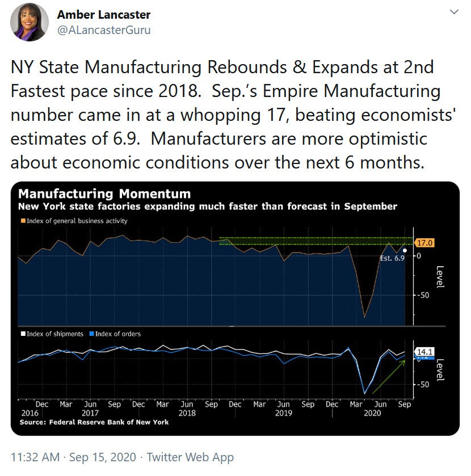Screen dimensions: 471x476
Task: Click the Manufacturing Momentum chart title
Action: pyautogui.click(x=104, y=193)
